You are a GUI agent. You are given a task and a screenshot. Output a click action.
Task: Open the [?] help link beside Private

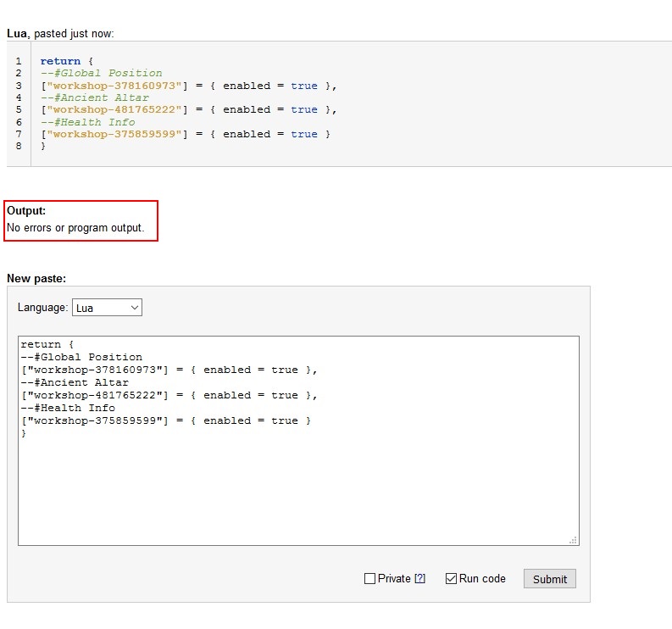(419, 579)
